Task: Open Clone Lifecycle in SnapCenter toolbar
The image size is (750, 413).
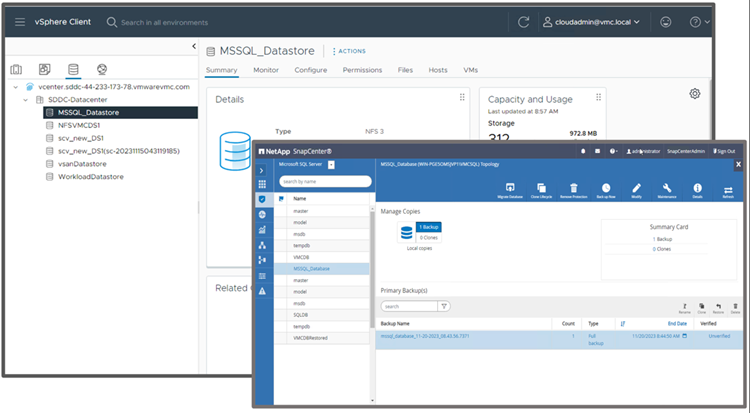Action: coord(541,188)
